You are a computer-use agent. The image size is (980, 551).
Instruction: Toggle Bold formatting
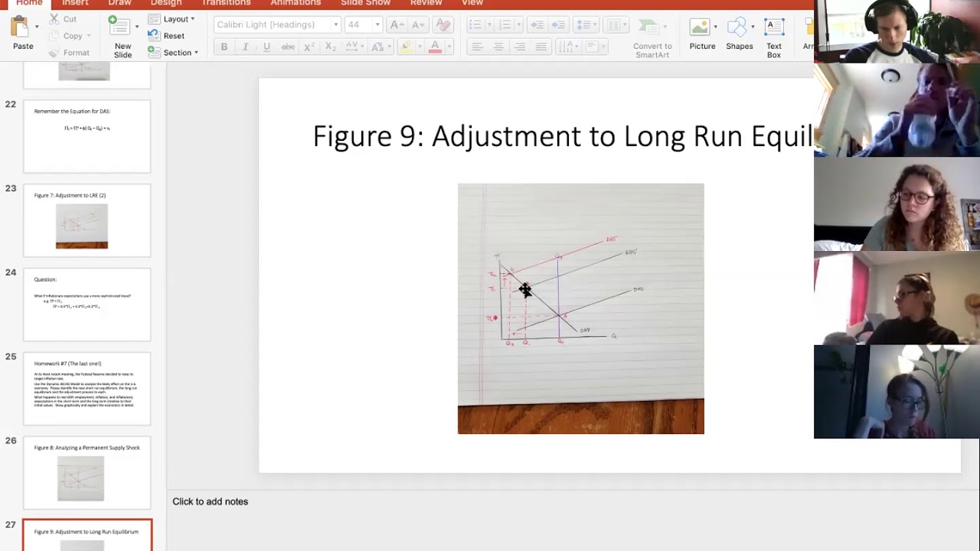(224, 47)
